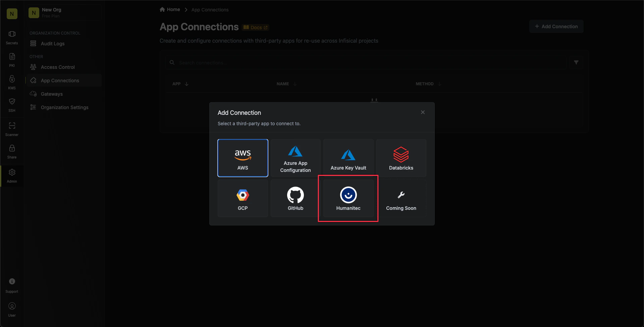Close the Add Connection dialog
This screenshot has width=644, height=327.
click(423, 112)
